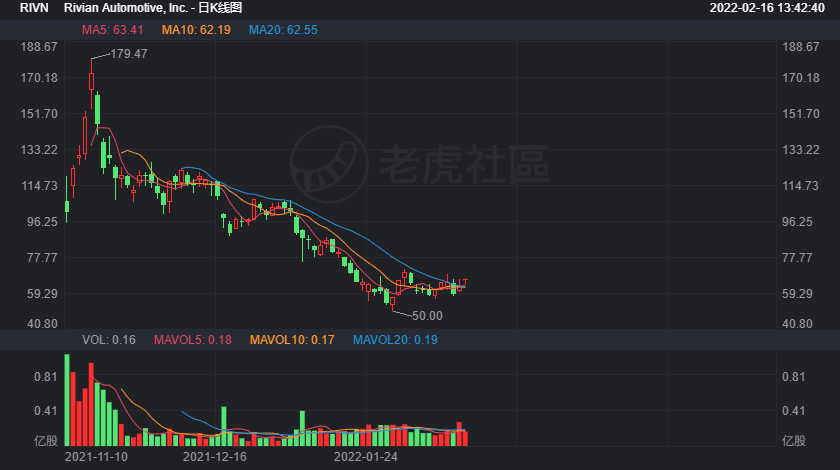
Task: Click right axis price 188.67
Action: [801, 47]
